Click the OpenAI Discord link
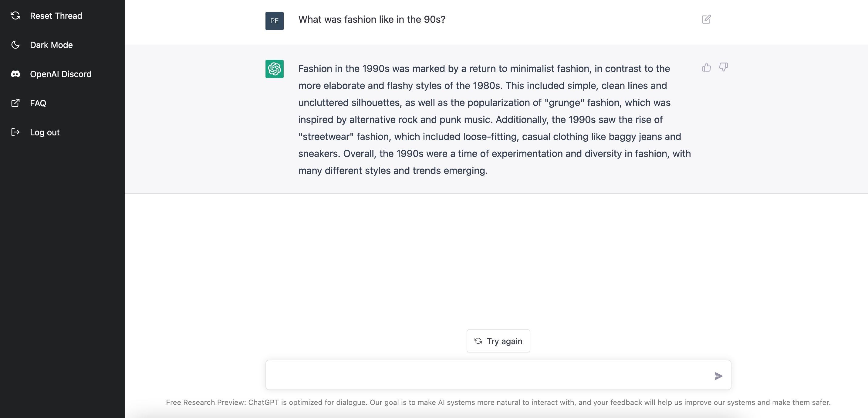868x418 pixels. pos(60,73)
